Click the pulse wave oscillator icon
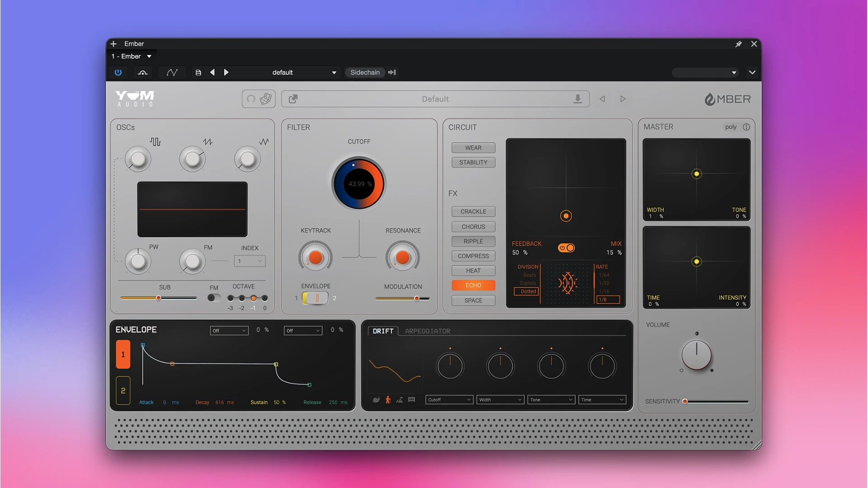Viewport: 868px width, 488px height. point(155,142)
